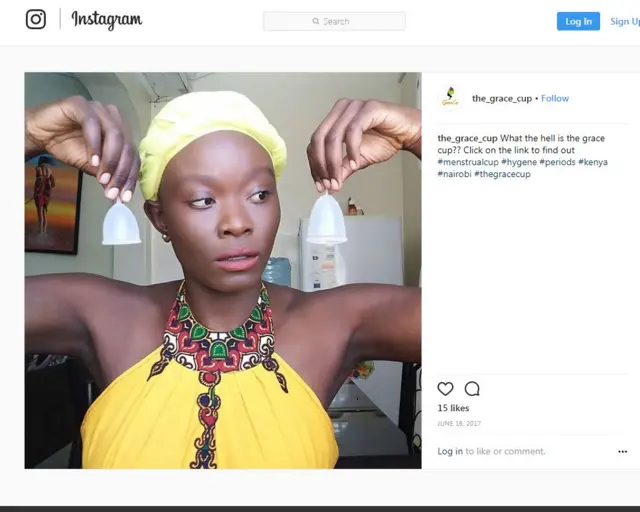This screenshot has width=640, height=512.
Task: Like the post with the heart icon
Action: [445, 389]
